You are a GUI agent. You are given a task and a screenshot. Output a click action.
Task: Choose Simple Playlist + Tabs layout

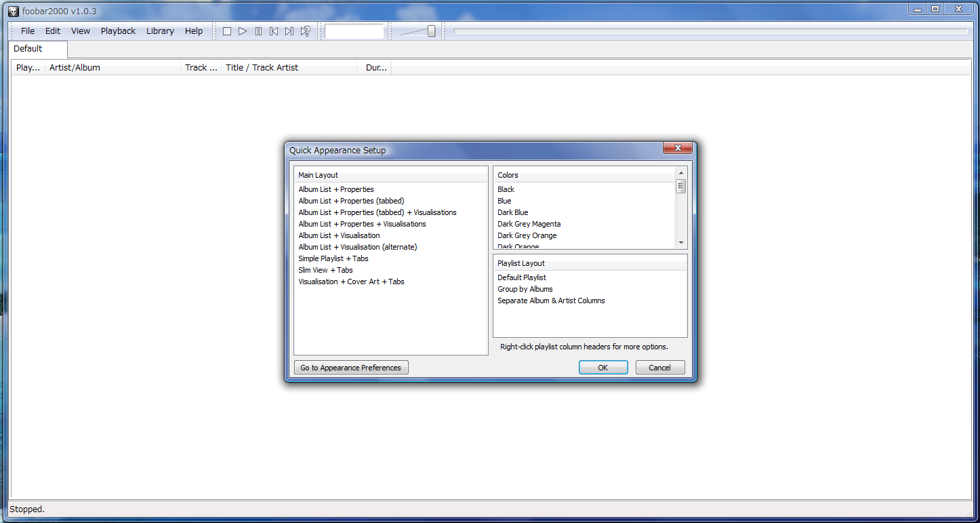pyautogui.click(x=333, y=258)
